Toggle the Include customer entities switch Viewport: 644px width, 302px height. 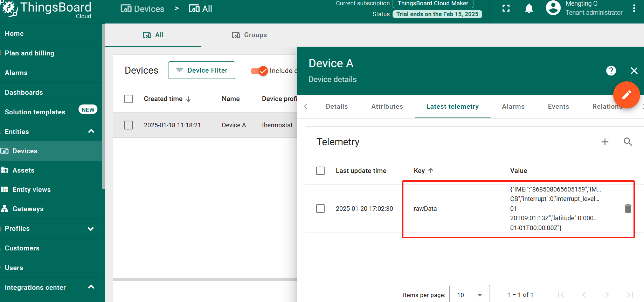259,71
